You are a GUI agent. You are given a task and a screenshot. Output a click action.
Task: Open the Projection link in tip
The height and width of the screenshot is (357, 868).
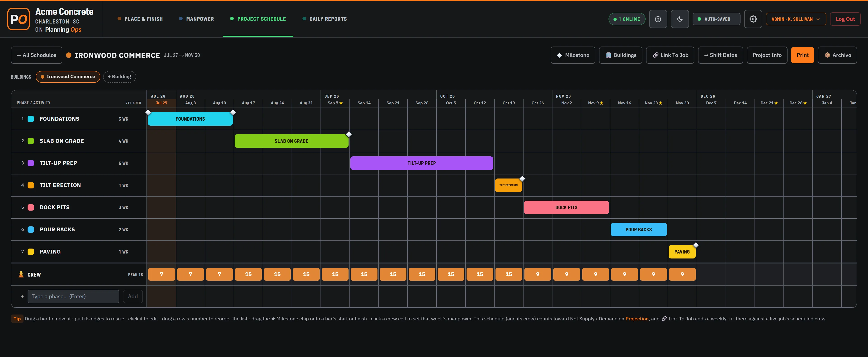point(637,319)
